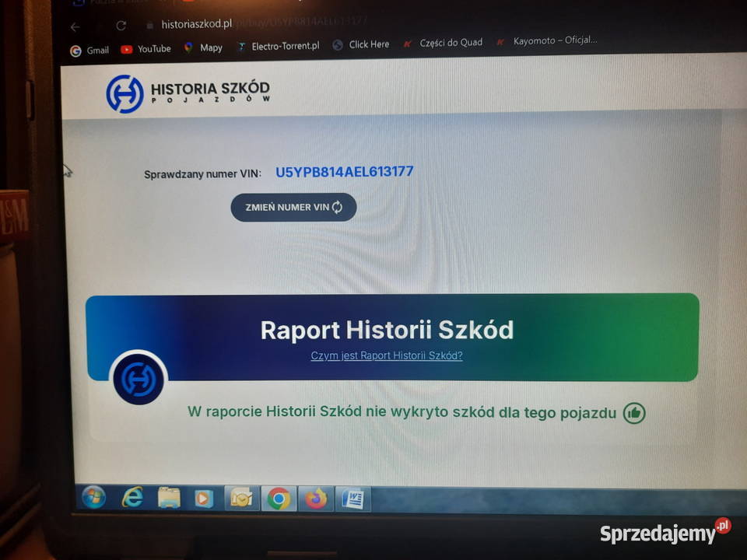Click the Historia Szkód Pojazdów logo

pos(188,93)
